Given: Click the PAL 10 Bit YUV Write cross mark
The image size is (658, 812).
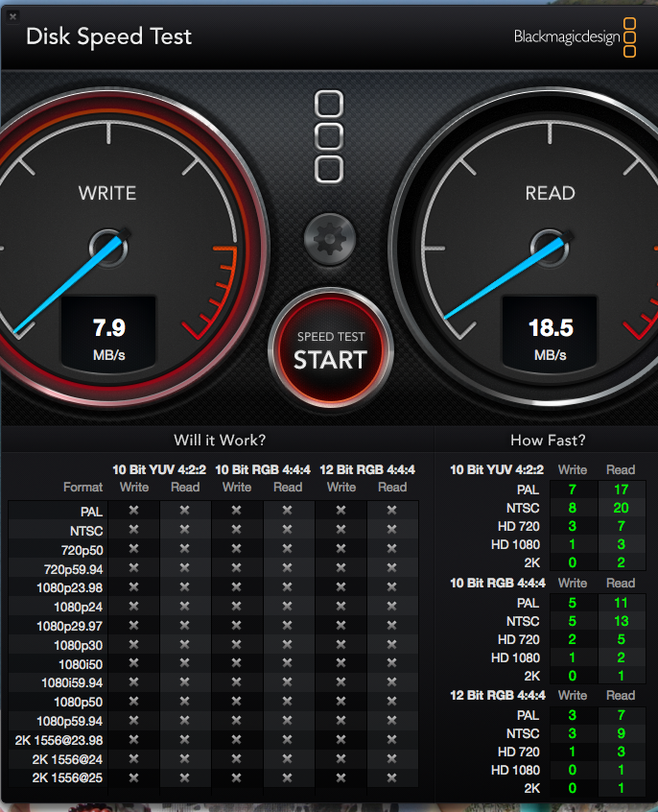Looking at the screenshot, I should tap(134, 511).
